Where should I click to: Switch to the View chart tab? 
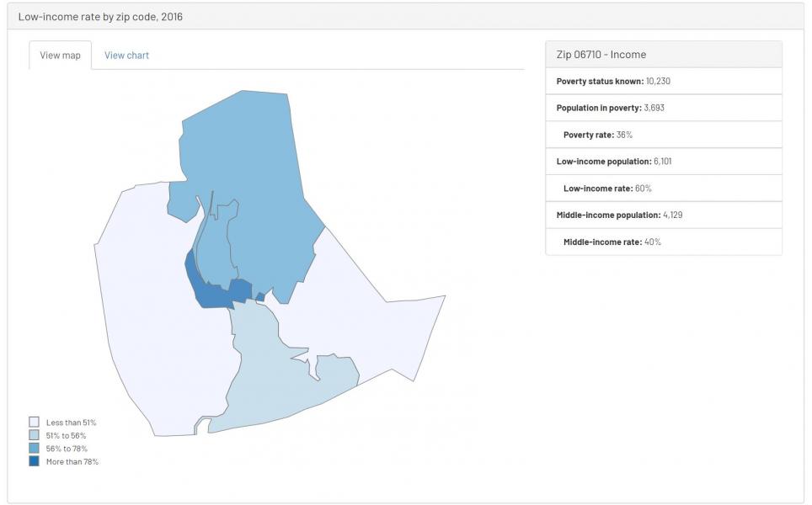click(126, 56)
